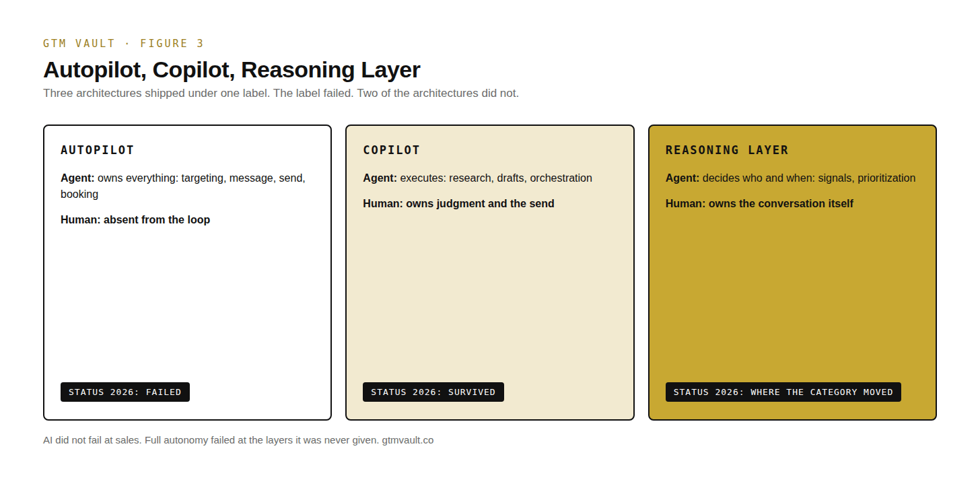Click the COPILOT card heading
The image size is (980, 498).
tap(392, 150)
